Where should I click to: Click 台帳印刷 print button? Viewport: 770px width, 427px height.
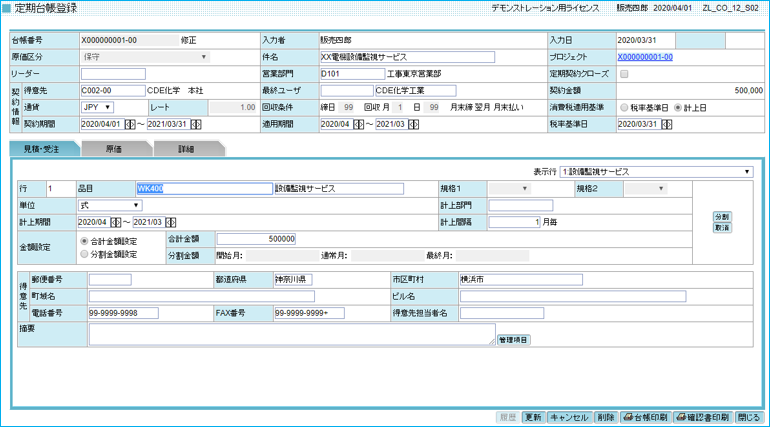click(645, 416)
